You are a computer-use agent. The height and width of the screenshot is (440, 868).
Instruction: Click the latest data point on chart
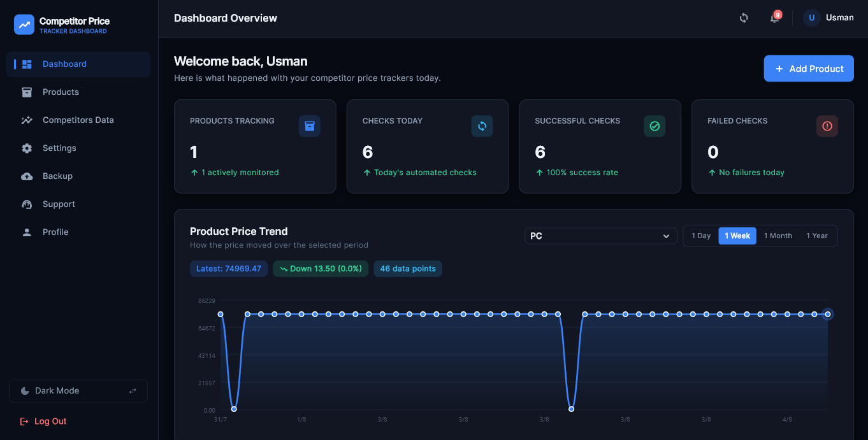click(827, 314)
